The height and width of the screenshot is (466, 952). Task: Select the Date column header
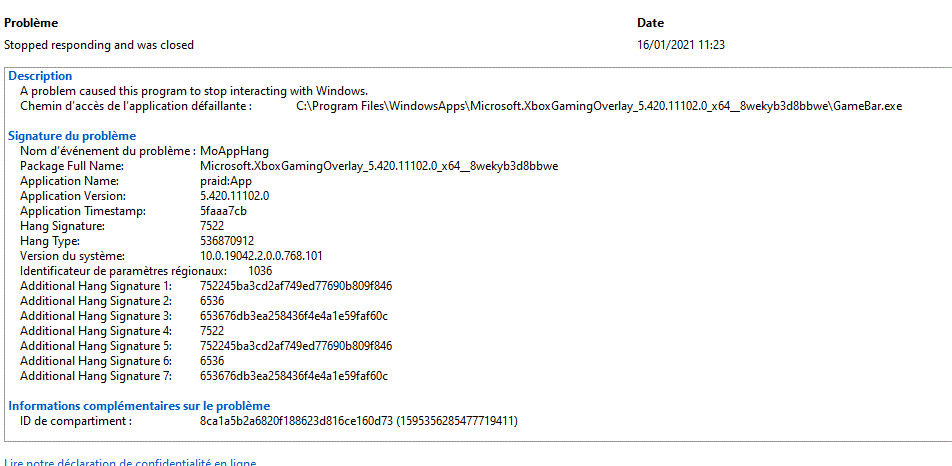[x=650, y=23]
